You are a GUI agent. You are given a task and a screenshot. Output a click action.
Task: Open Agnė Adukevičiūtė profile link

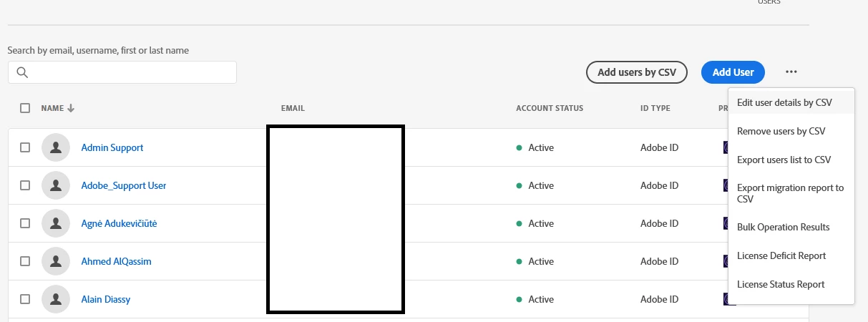coord(120,223)
